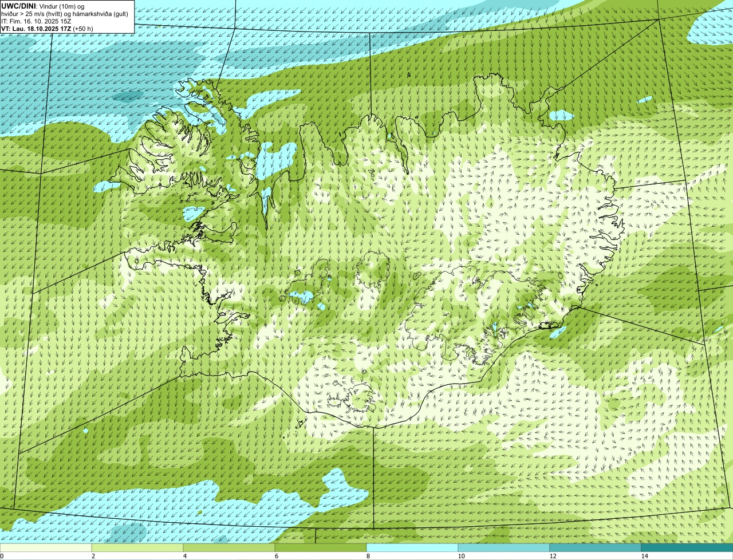Screen dimensions: 733x560
Task: Click the 6–8 m/s darker green legend swatch
Action: (321, 547)
